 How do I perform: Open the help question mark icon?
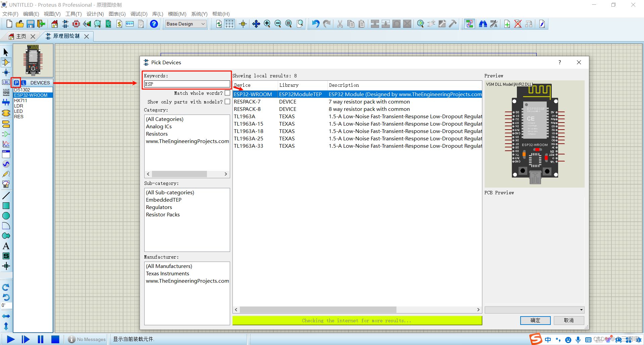point(154,24)
